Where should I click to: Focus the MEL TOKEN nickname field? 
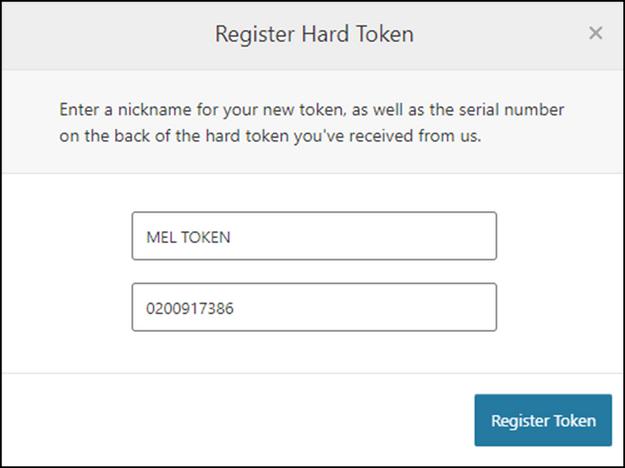point(314,236)
